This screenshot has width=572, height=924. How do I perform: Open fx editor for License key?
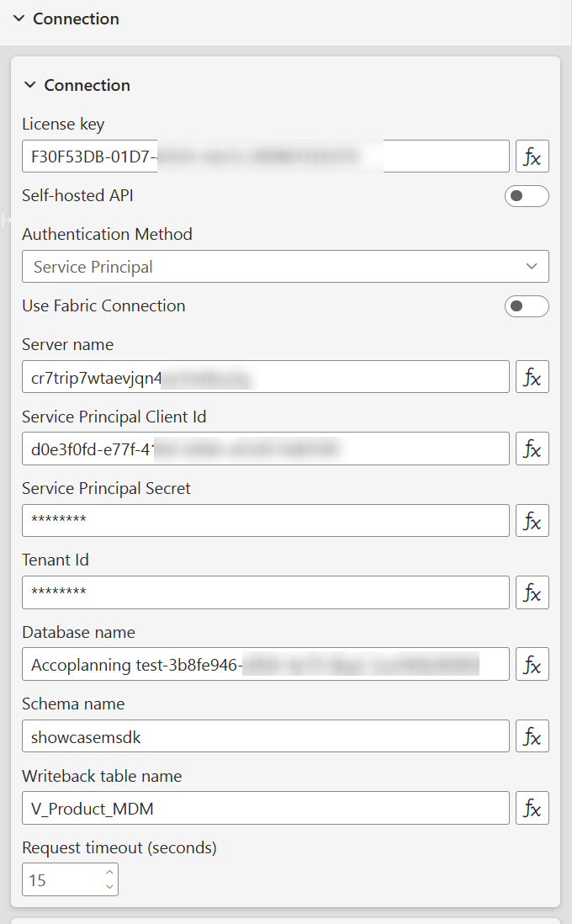[532, 157]
